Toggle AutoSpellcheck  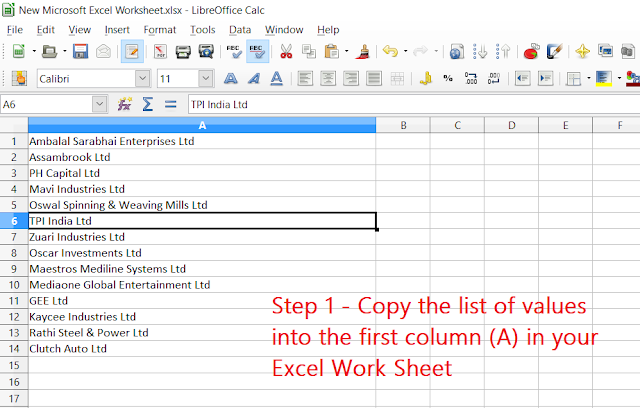click(x=258, y=52)
